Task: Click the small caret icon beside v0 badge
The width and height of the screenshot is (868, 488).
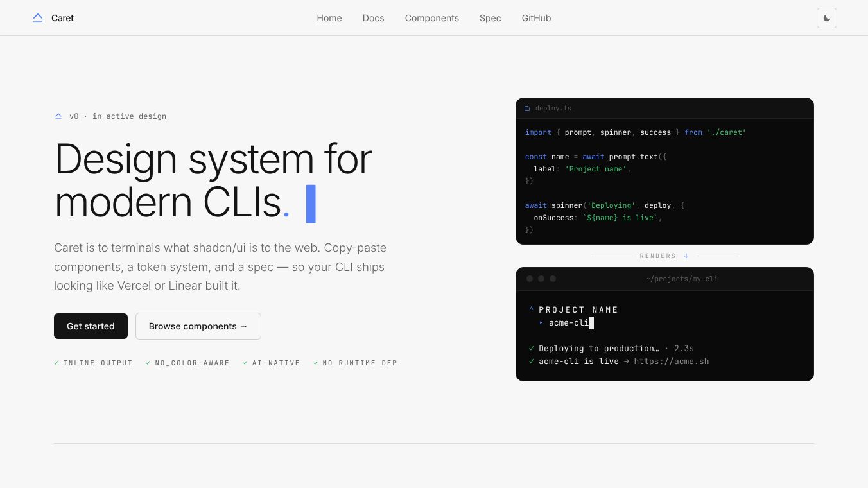Action: (58, 116)
